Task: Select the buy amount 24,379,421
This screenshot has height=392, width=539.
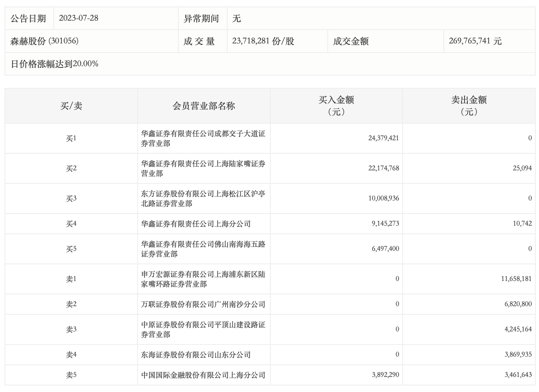Action: (x=383, y=138)
